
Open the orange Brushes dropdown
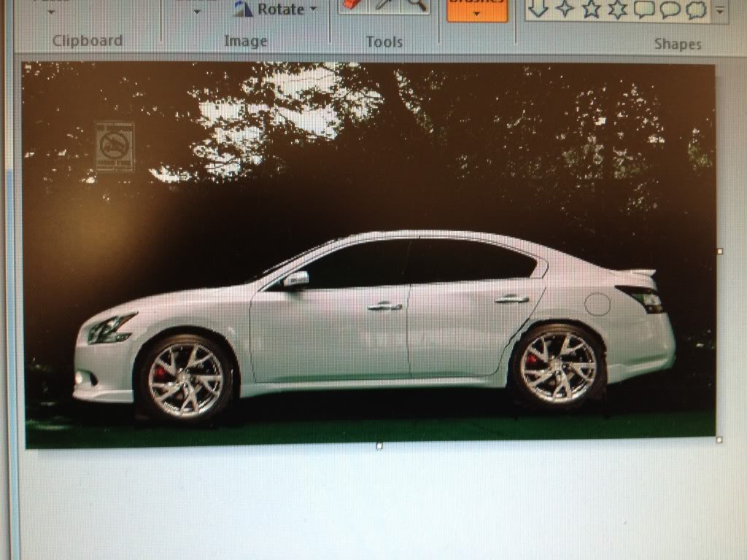(x=477, y=10)
